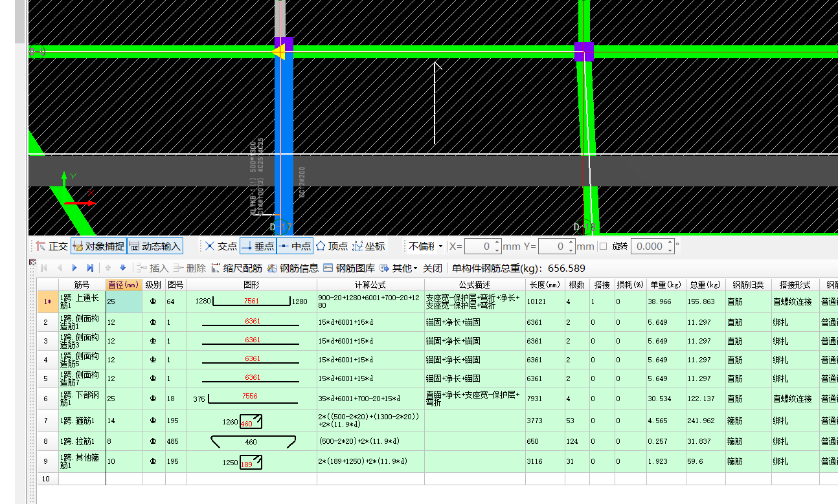Close the panel with small X icon
838x504 pixels.
click(x=32, y=262)
